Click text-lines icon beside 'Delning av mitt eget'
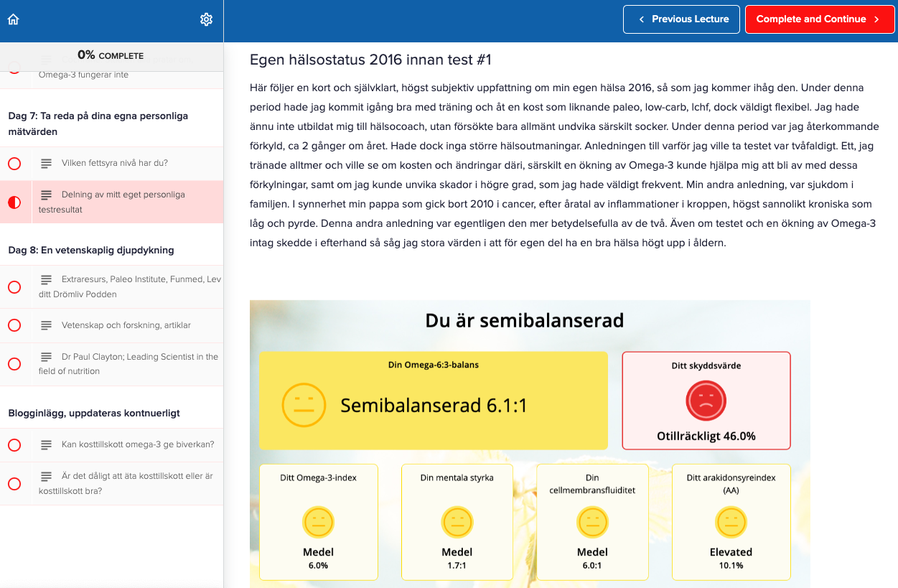Viewport: 898px width, 588px height. [47, 195]
